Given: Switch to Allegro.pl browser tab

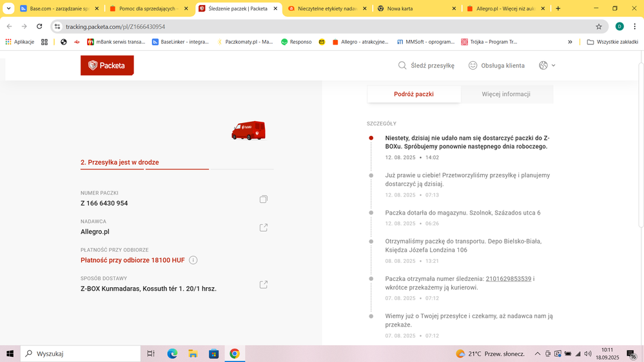Looking at the screenshot, I should click(506, 8).
